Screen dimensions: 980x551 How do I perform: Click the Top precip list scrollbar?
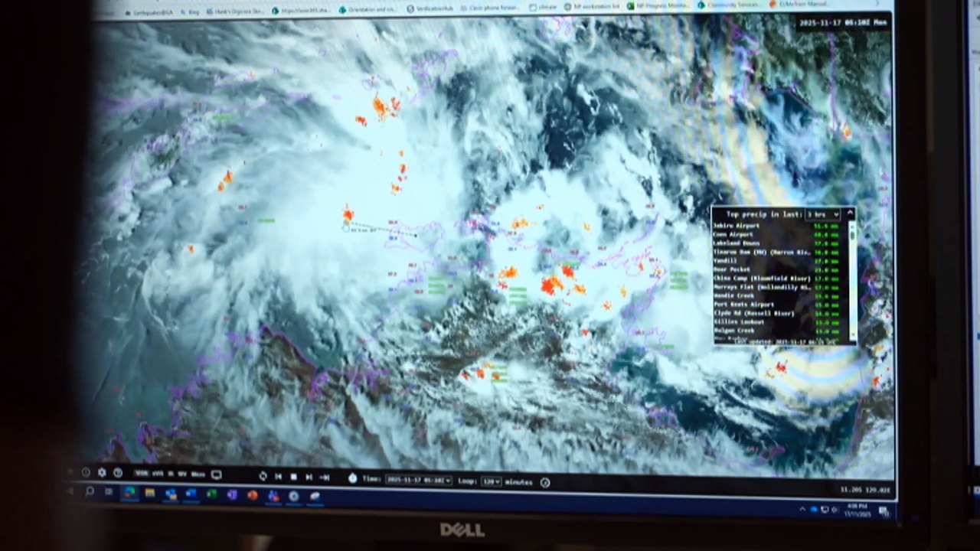click(853, 281)
